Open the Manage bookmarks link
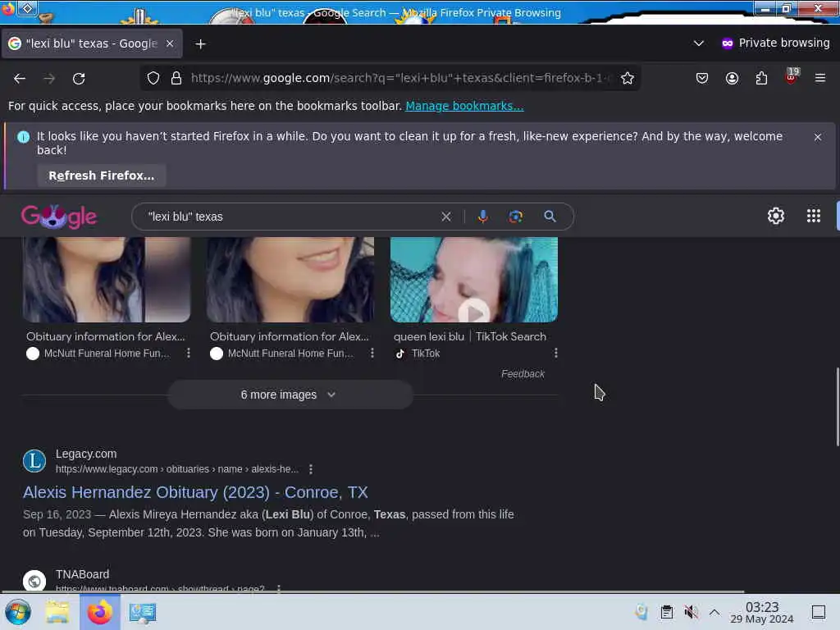The image size is (840, 630). coord(464,106)
